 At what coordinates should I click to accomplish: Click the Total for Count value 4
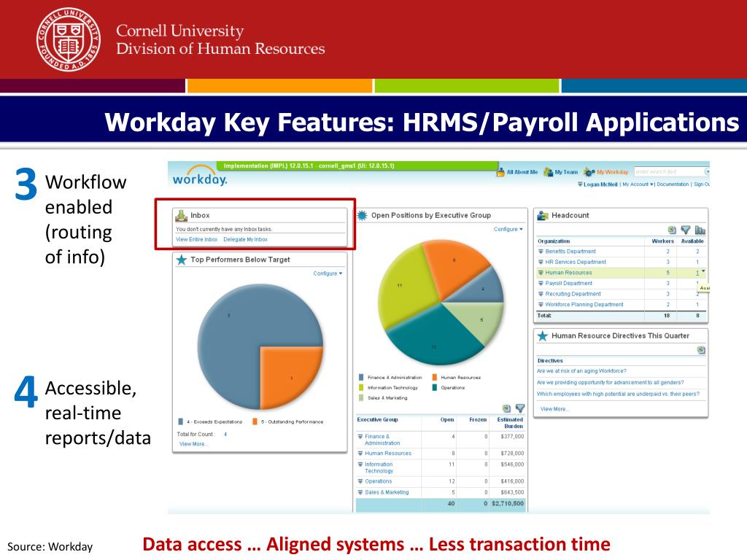225,435
